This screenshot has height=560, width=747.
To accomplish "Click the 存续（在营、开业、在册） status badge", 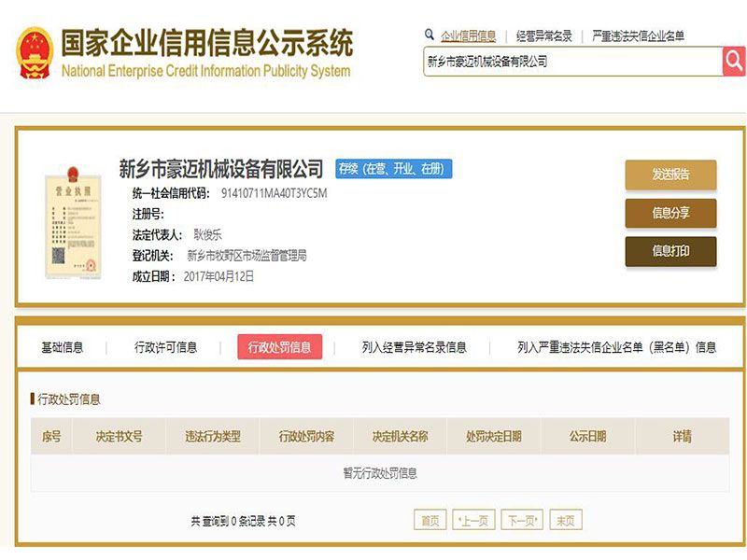I will [x=393, y=169].
